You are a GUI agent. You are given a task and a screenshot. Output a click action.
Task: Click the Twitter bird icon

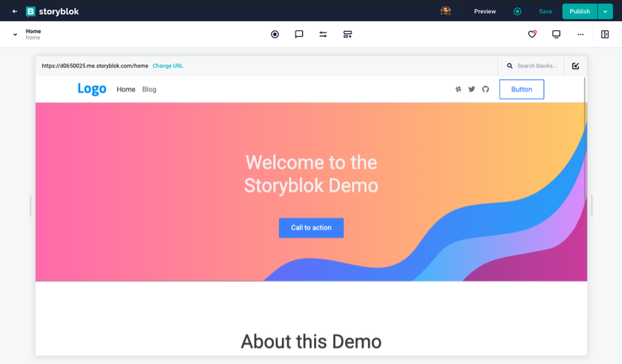[472, 90]
